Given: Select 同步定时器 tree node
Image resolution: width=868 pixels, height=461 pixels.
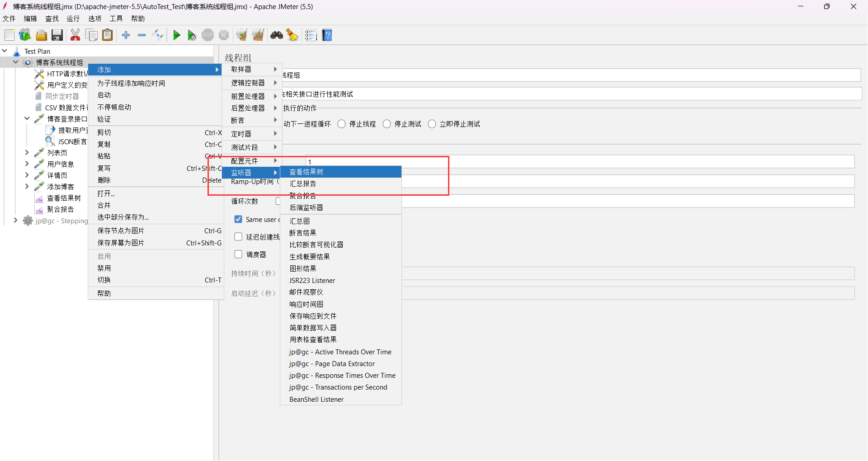Looking at the screenshot, I should [62, 96].
